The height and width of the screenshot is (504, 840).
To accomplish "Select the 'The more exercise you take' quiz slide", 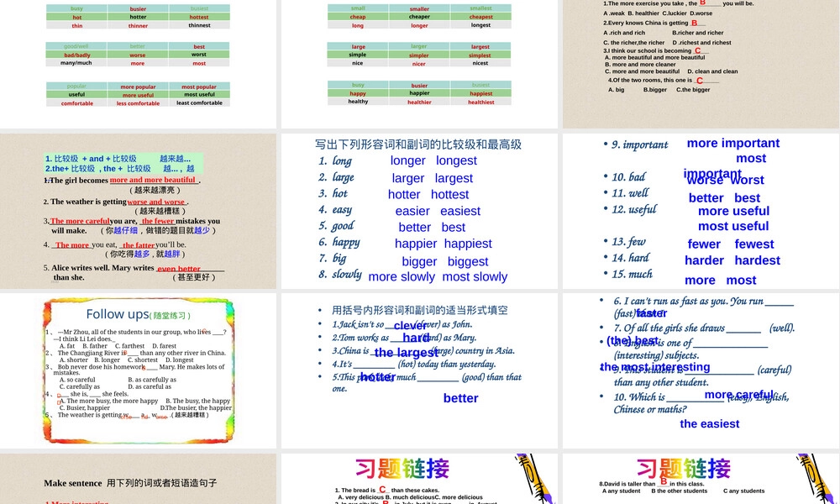I will click(701, 64).
